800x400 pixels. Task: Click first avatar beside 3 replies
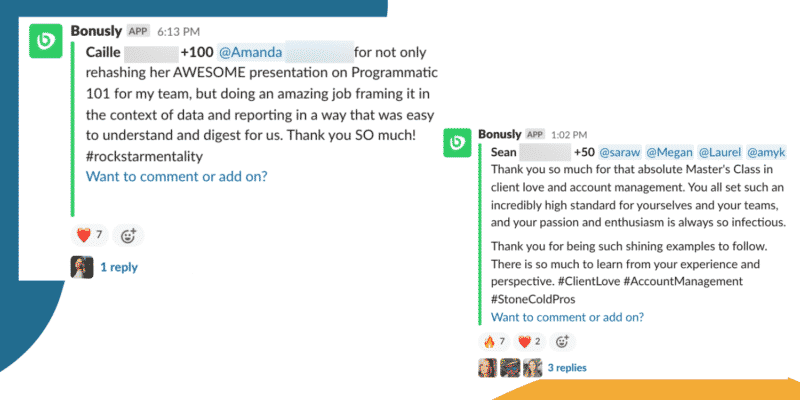click(488, 368)
